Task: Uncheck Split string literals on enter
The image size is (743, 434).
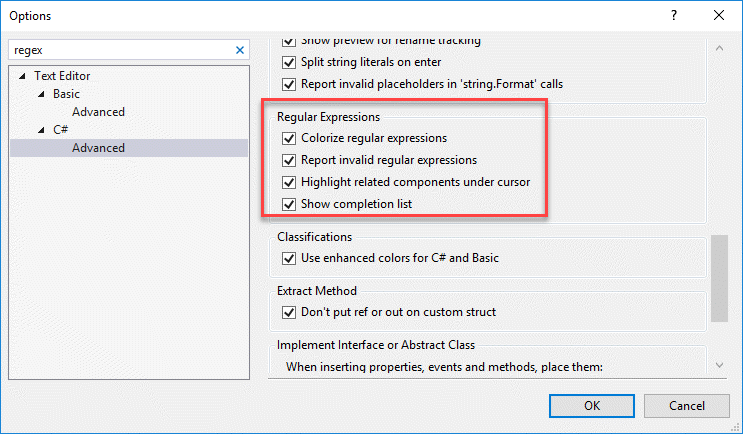Action: pos(290,62)
